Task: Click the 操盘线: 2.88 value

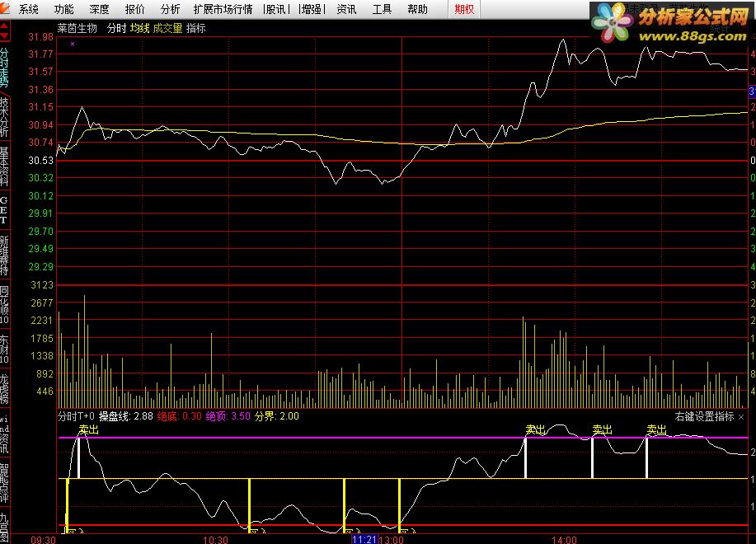Action: point(126,415)
